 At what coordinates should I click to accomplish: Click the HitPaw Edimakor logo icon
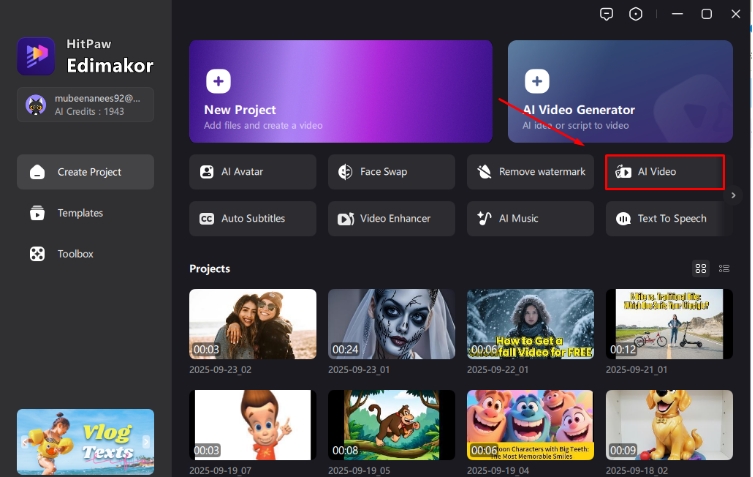click(x=36, y=56)
